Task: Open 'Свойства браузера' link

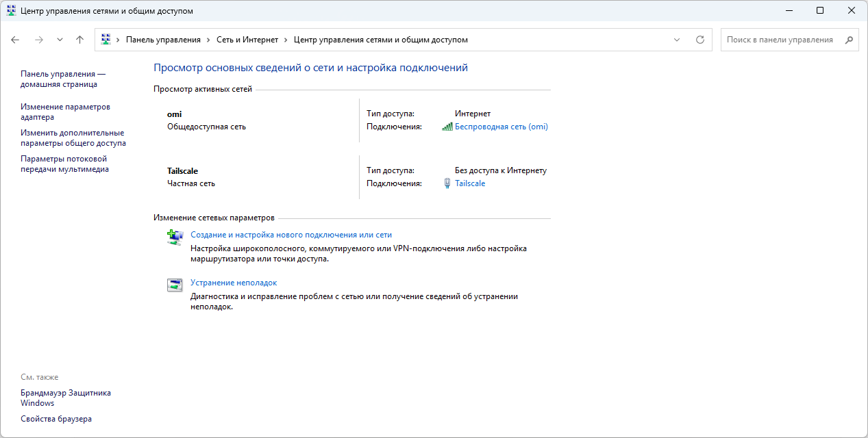Action: point(56,419)
